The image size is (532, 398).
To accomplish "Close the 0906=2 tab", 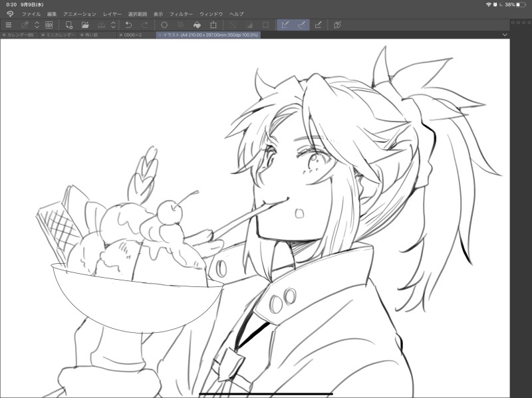I will (121, 35).
